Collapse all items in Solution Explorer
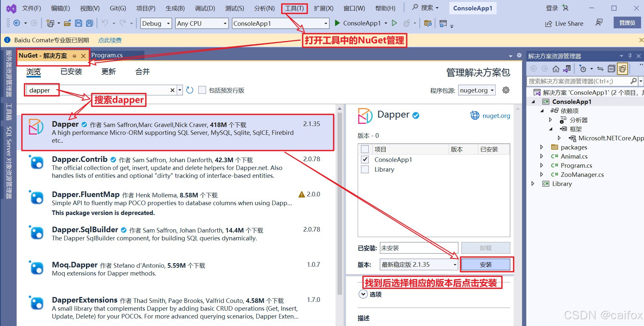This screenshot has width=644, height=326. coord(611,68)
